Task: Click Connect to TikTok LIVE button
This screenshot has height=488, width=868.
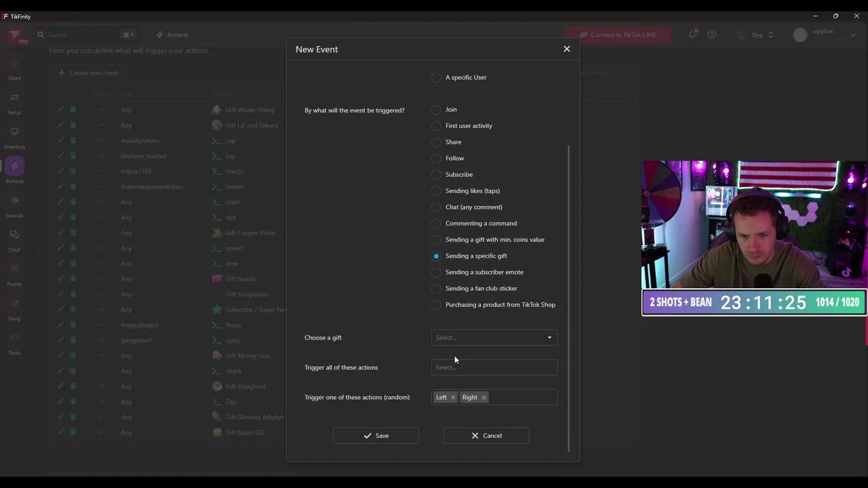Action: coord(618,35)
